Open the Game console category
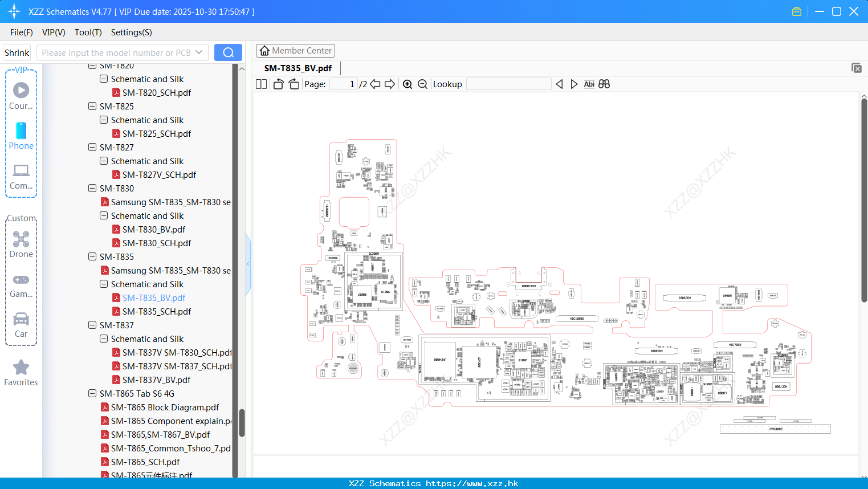 click(x=21, y=285)
